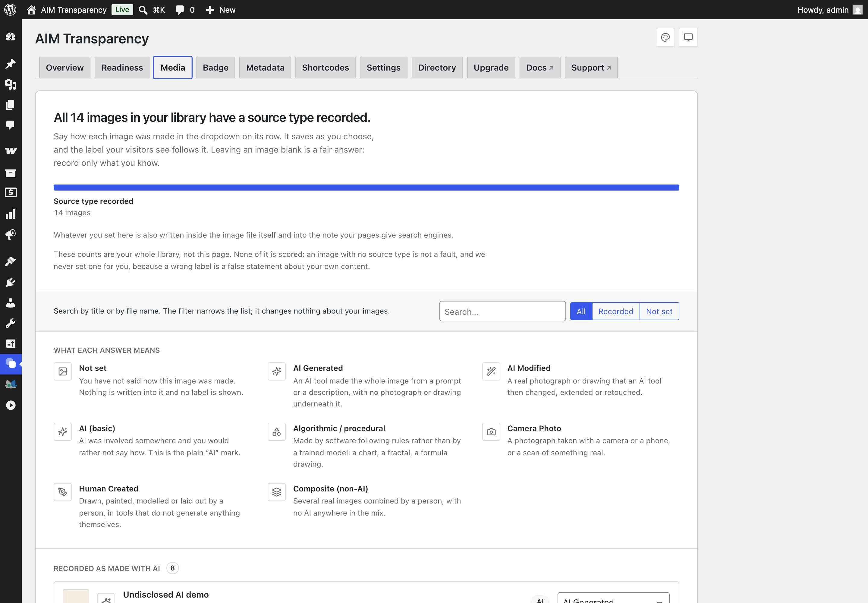Click the "Human Created" legend heading
This screenshot has height=603, width=868.
pos(108,488)
